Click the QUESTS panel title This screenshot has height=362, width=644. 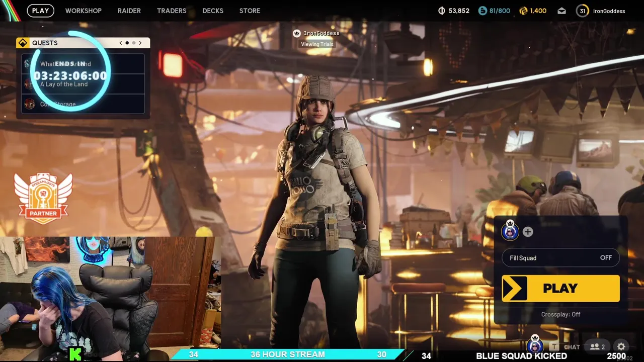(x=45, y=43)
